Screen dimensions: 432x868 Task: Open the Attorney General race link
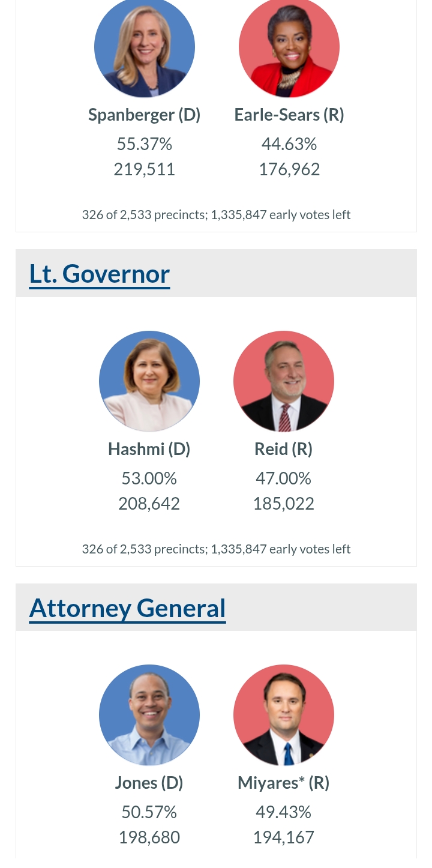127,607
